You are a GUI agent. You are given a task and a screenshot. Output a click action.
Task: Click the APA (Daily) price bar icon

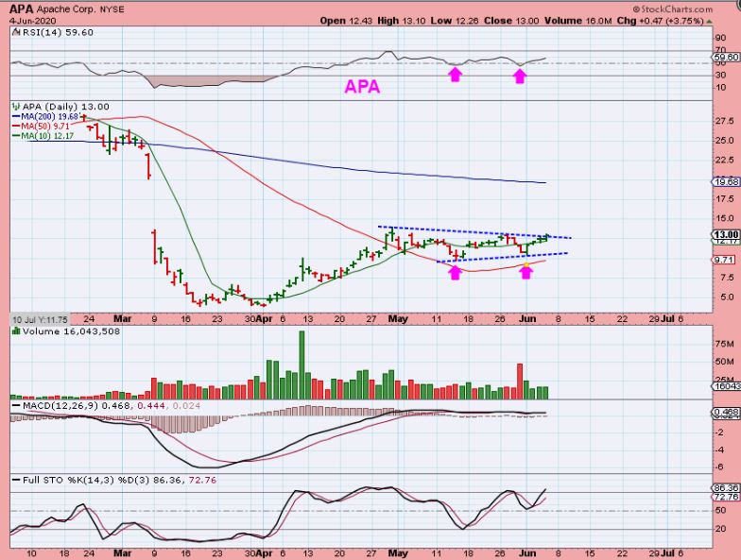15,107
